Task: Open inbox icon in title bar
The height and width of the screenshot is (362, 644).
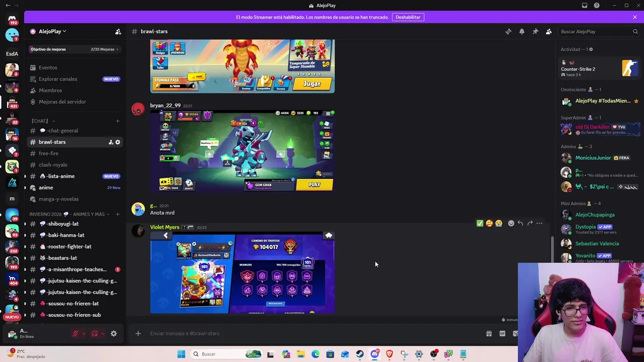Action: 585,6
